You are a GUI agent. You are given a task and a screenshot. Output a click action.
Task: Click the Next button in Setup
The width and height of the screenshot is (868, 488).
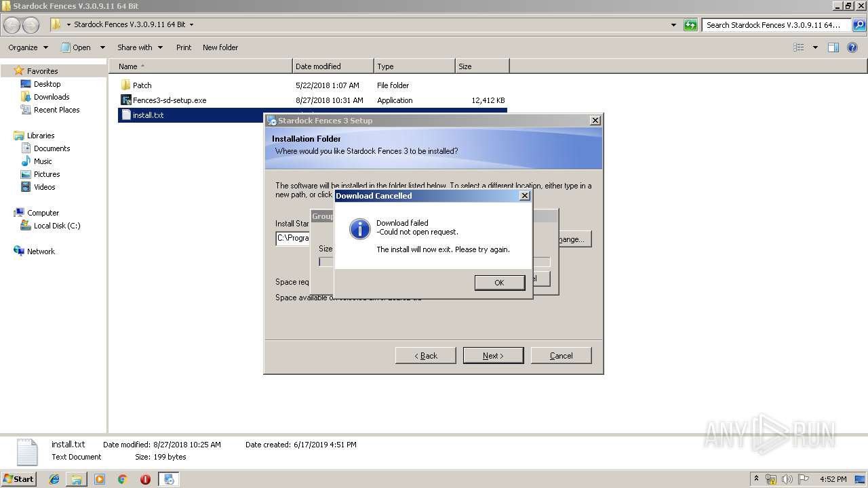[493, 356]
